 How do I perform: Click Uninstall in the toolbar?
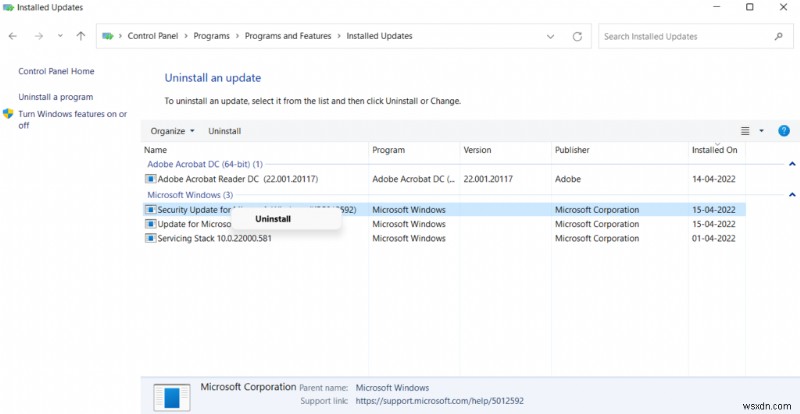coord(224,131)
